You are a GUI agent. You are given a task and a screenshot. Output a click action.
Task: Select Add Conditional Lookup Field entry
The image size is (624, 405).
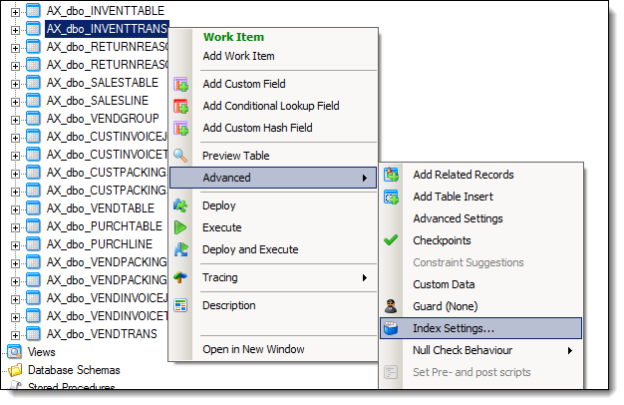pyautogui.click(x=273, y=106)
